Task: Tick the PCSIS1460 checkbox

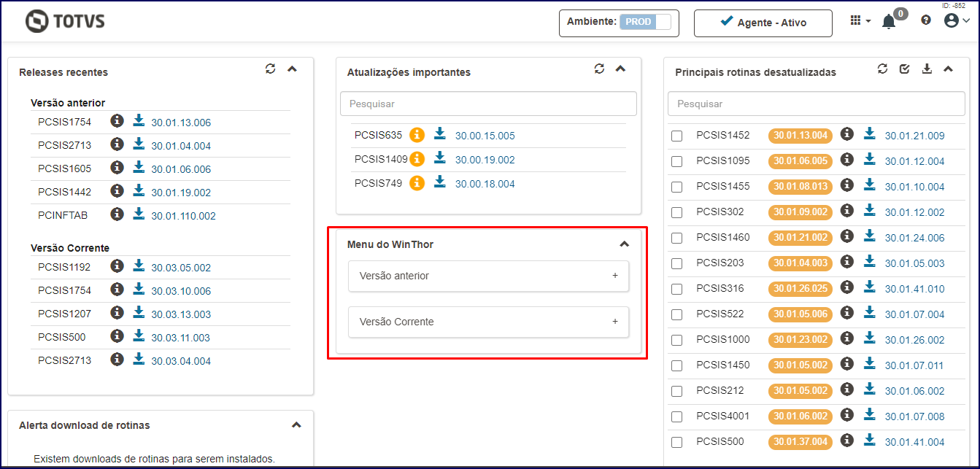Action: pyautogui.click(x=677, y=238)
